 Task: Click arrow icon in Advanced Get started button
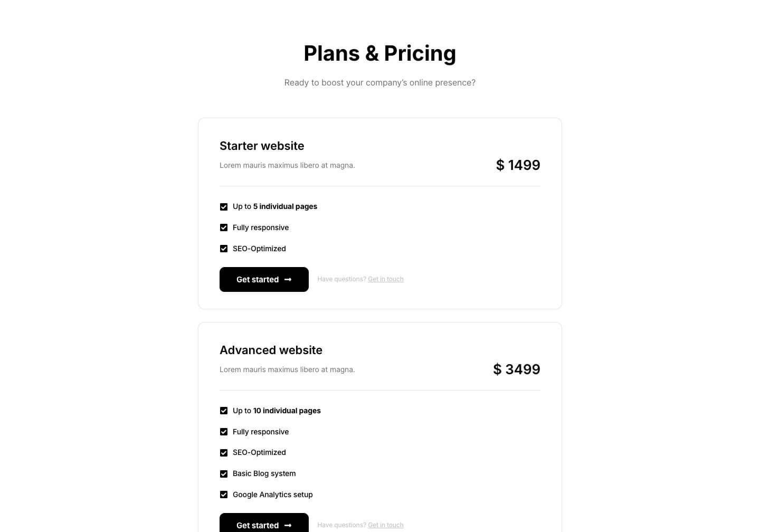coord(288,526)
